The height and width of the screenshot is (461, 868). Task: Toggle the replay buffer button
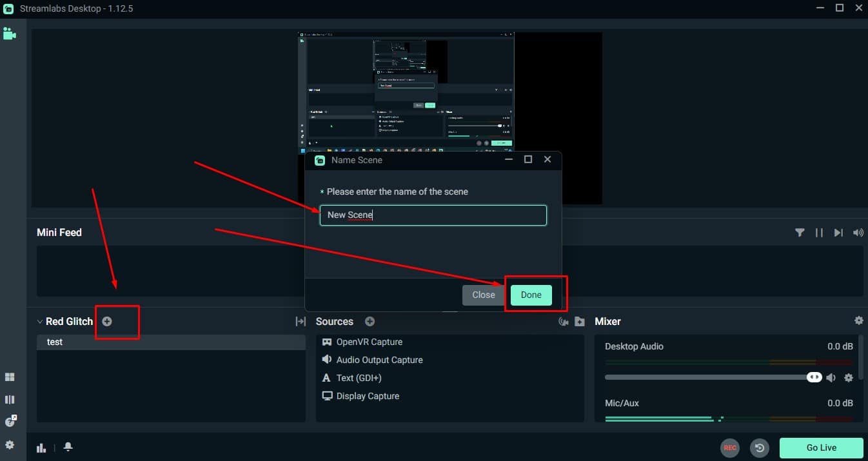(760, 447)
